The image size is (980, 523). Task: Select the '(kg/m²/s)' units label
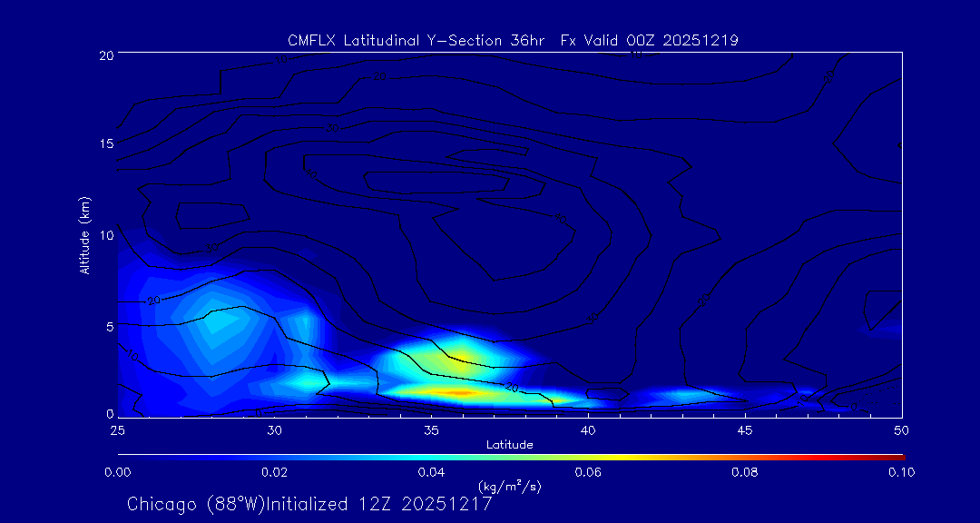pos(509,487)
